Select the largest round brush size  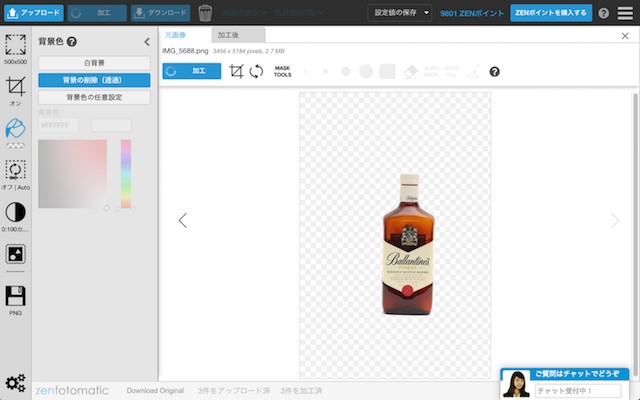coord(366,71)
